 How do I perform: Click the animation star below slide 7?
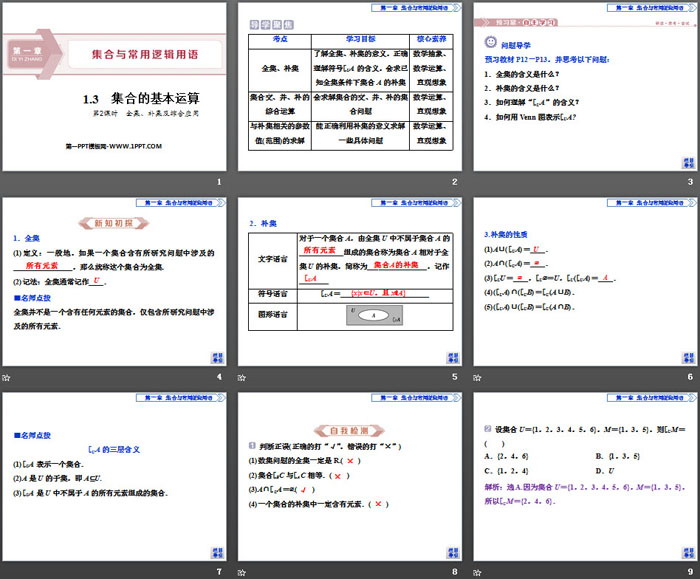tap(6, 571)
